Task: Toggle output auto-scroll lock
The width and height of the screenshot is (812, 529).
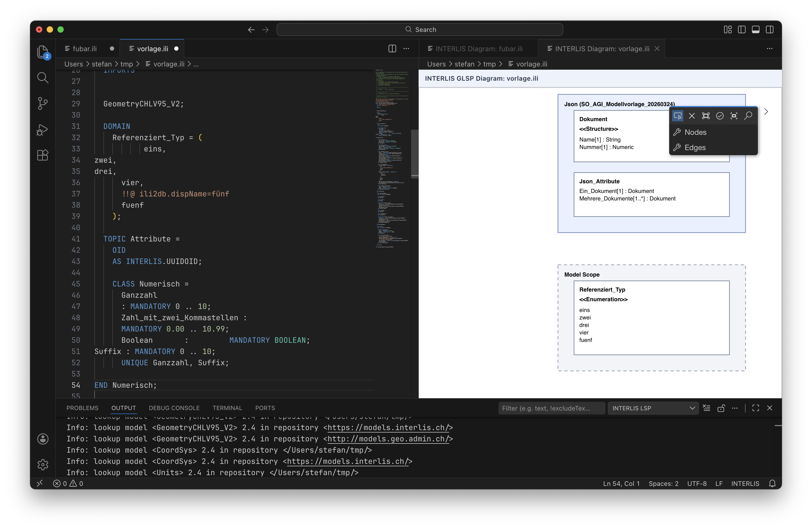Action: click(721, 408)
